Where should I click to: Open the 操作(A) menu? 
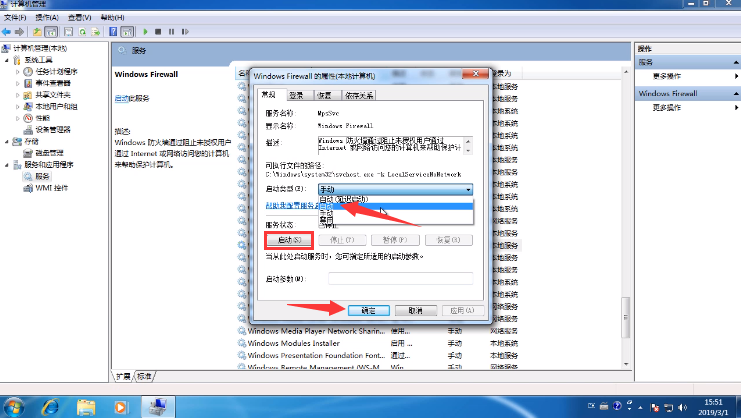click(x=47, y=17)
